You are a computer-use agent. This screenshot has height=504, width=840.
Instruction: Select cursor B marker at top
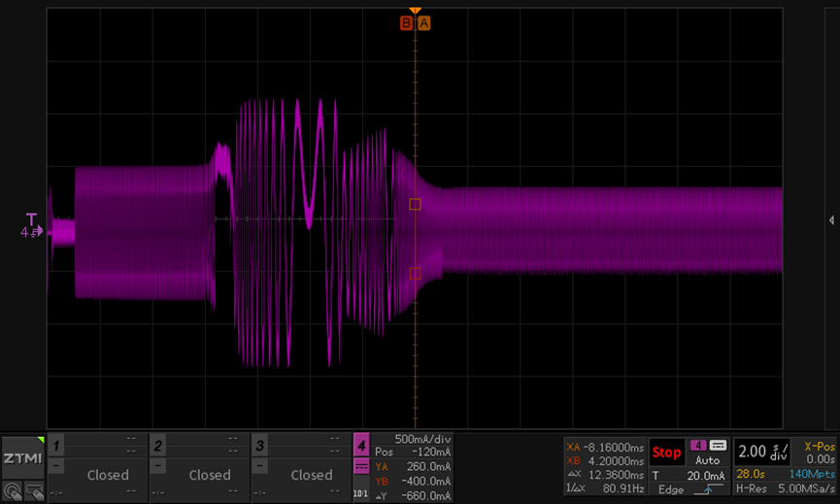tap(407, 23)
